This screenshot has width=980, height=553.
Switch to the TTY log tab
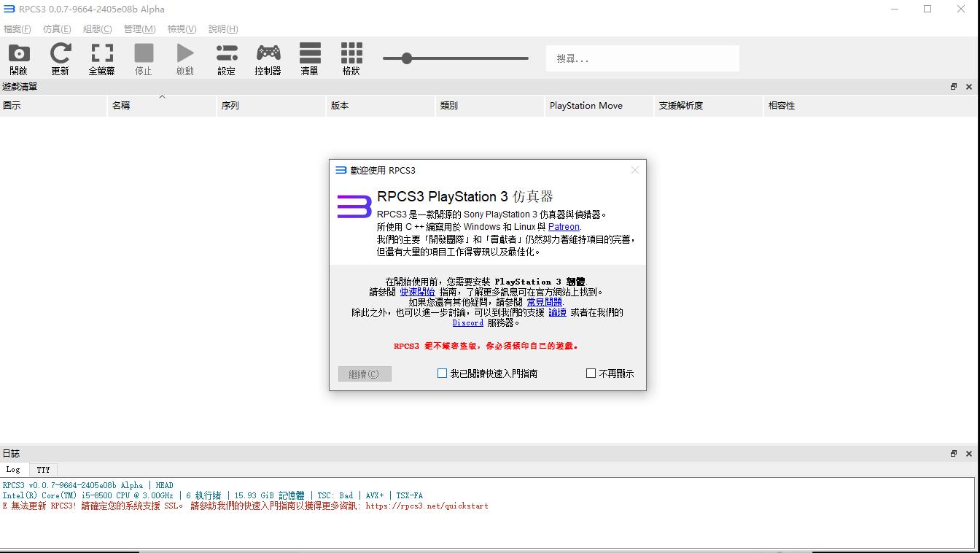(43, 469)
